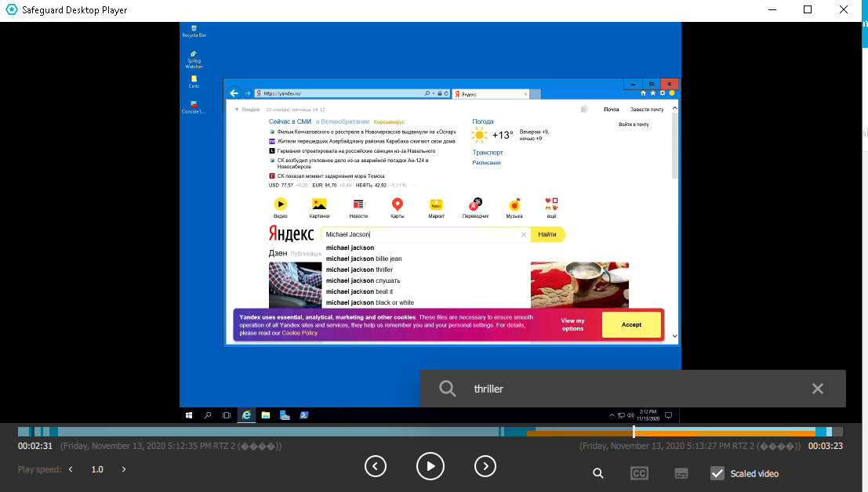Open the Погода weather link
This screenshot has height=492, width=868.
click(x=483, y=121)
